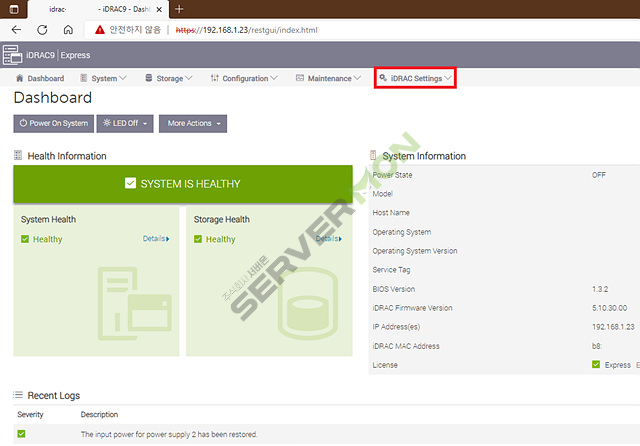Click the Storage Health Healthy checkmark

coord(198,239)
